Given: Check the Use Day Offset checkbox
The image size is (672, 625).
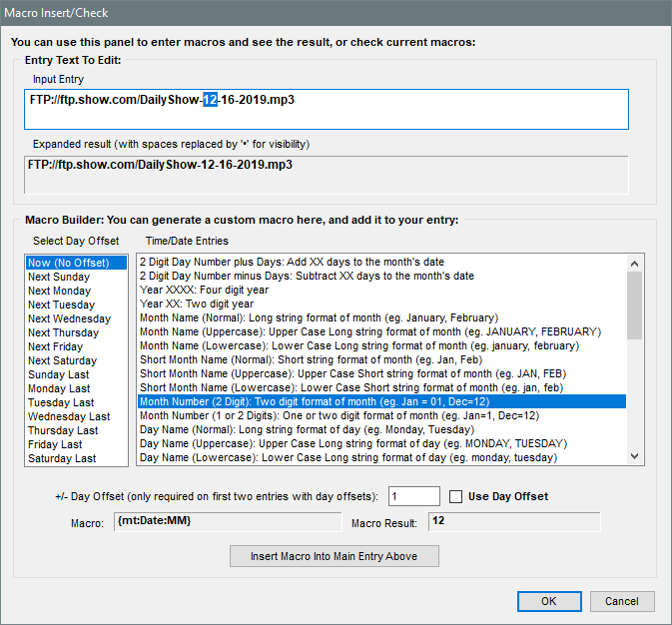Looking at the screenshot, I should click(457, 496).
